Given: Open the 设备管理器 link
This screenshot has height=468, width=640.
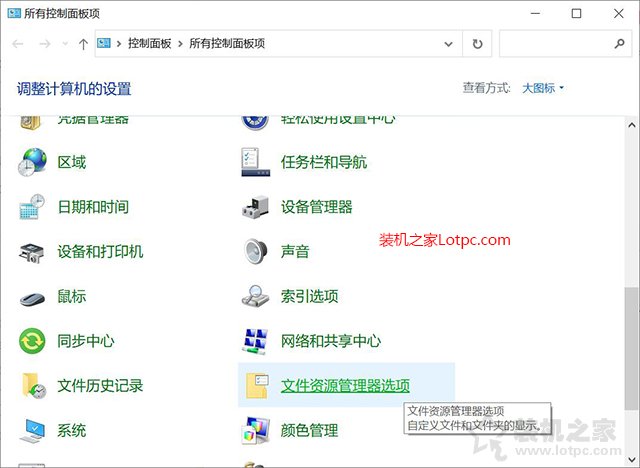Looking at the screenshot, I should [316, 207].
